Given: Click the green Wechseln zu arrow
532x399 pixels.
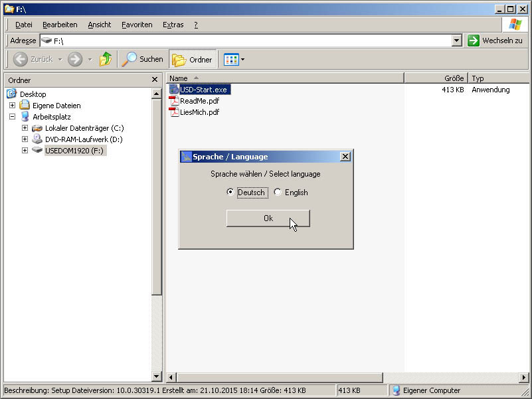Looking at the screenshot, I should pos(473,40).
